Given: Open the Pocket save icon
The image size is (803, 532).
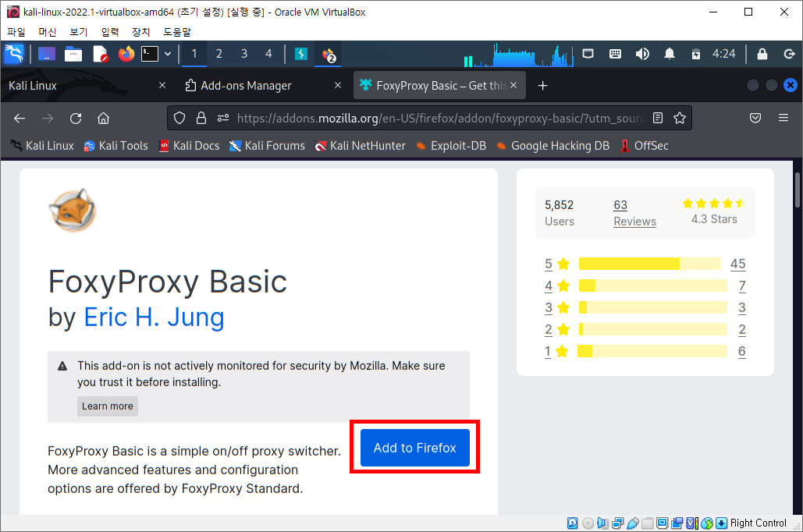Looking at the screenshot, I should tap(755, 119).
